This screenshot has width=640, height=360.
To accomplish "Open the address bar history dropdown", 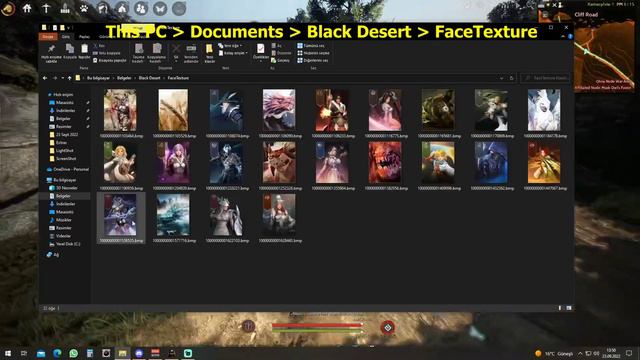I will click(x=501, y=78).
